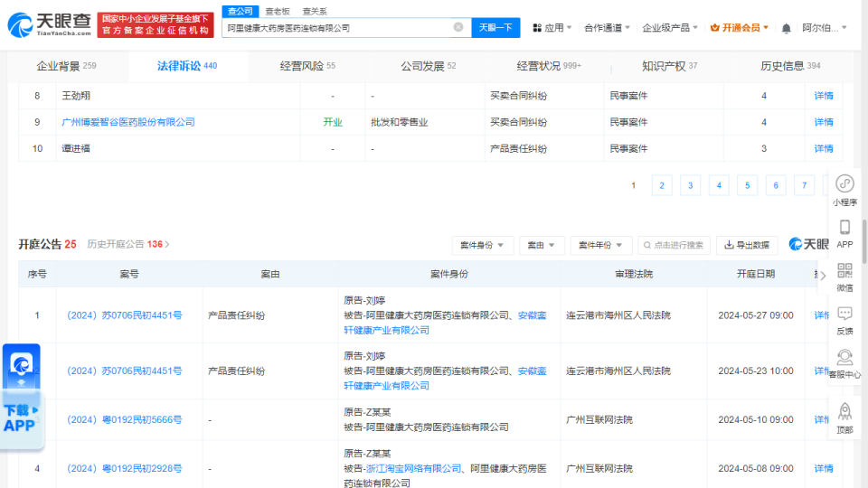Switch to the 查关系 search tab
868x488 pixels.
(x=315, y=11)
